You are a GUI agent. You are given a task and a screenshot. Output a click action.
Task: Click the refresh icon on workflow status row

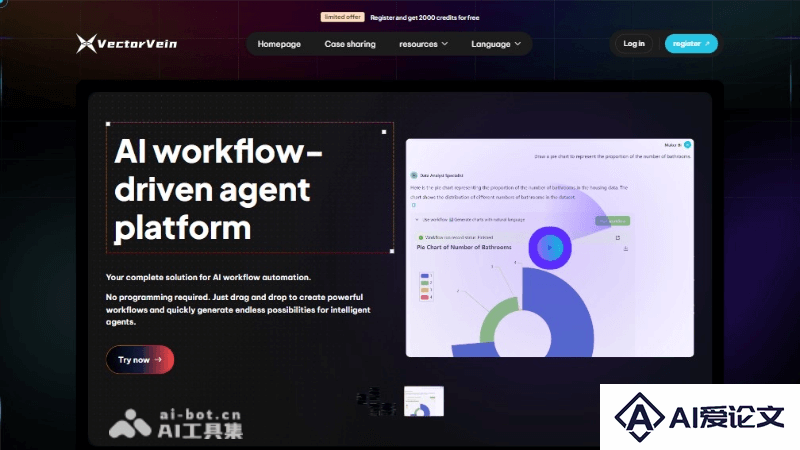(618, 237)
